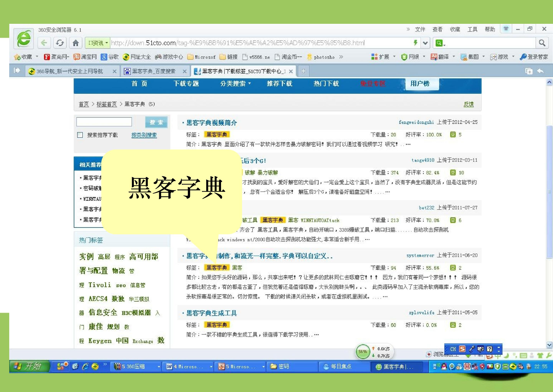Open the v5566.ne bookmark

point(256,57)
